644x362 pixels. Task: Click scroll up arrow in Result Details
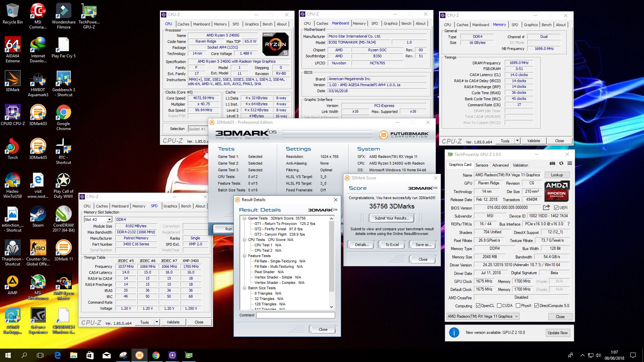(331, 219)
